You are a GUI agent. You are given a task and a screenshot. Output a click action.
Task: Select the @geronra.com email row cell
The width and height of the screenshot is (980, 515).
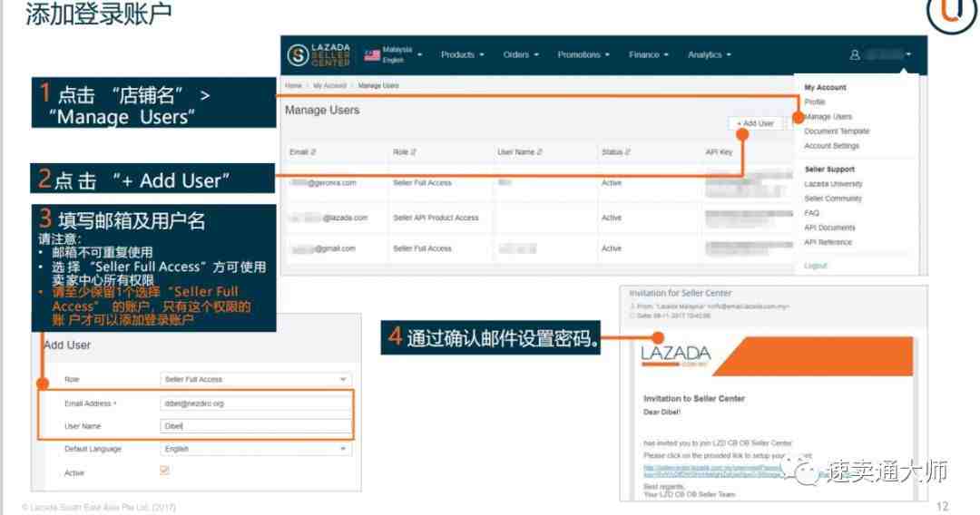[x=324, y=183]
